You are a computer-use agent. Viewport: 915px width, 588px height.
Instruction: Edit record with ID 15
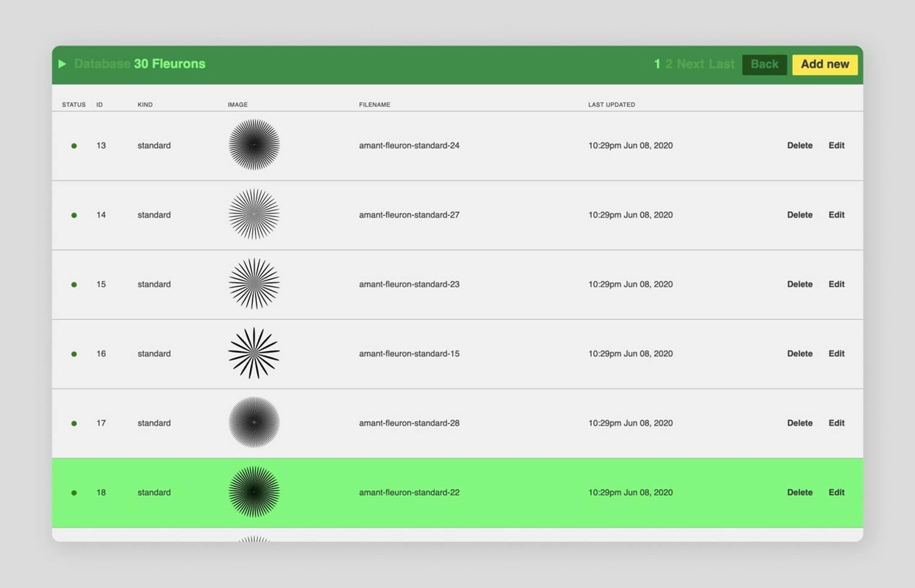(x=836, y=284)
